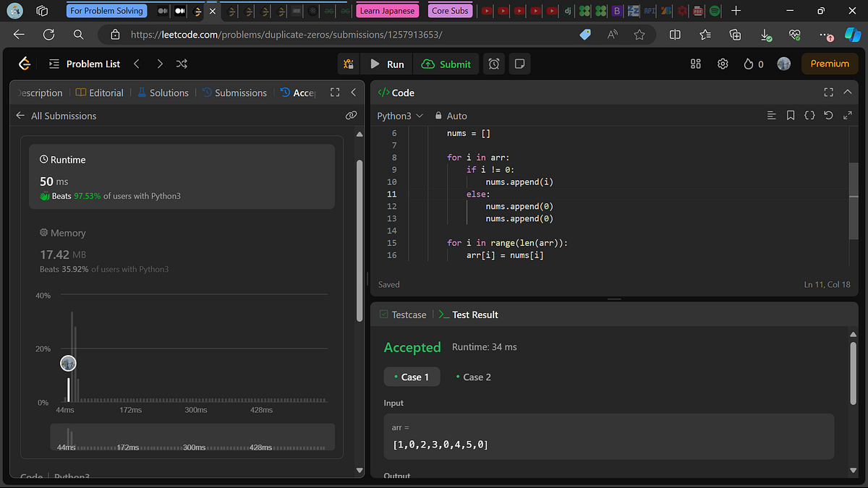The image size is (868, 488).
Task: Format code with braces icon
Action: tap(809, 116)
